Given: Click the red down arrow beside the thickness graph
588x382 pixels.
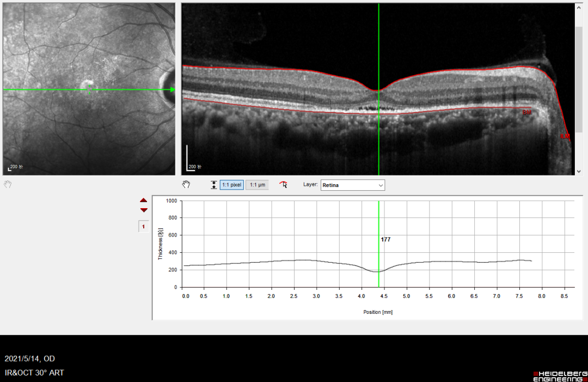Looking at the screenshot, I should pyautogui.click(x=144, y=210).
